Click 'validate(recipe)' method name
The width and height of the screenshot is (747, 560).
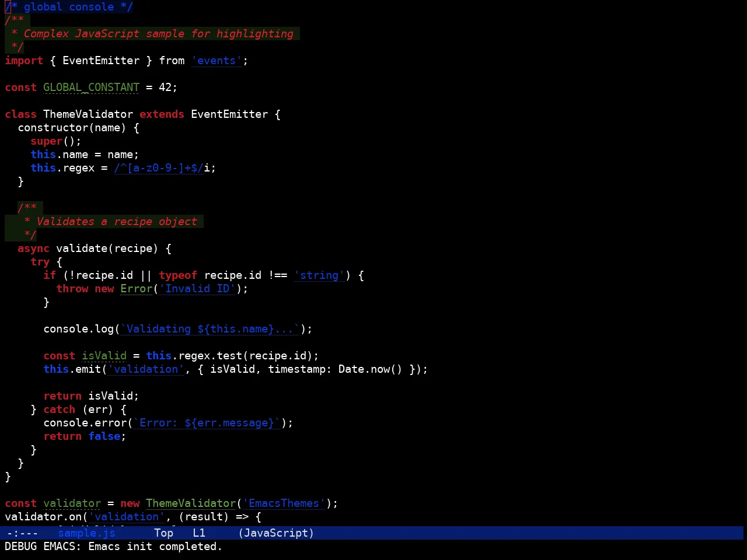(107, 249)
